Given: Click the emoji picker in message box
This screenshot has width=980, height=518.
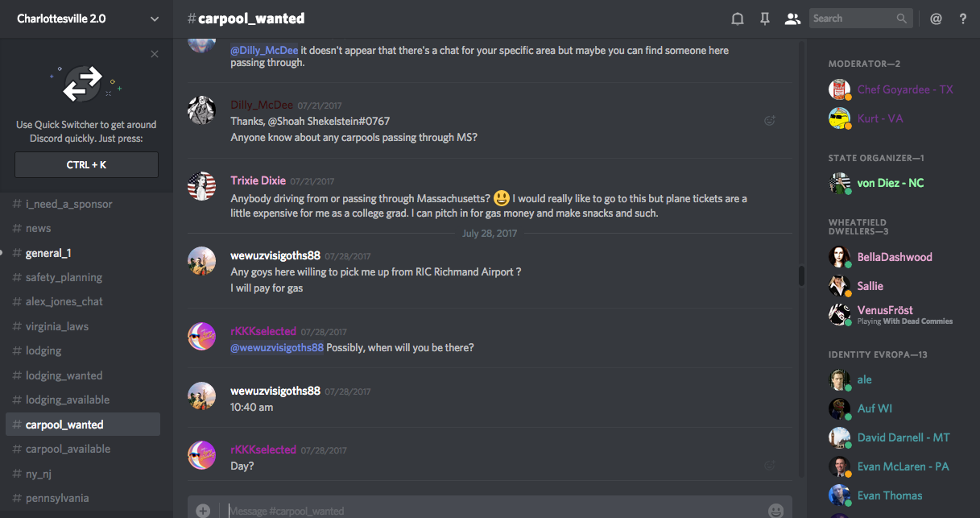Looking at the screenshot, I should 775,510.
